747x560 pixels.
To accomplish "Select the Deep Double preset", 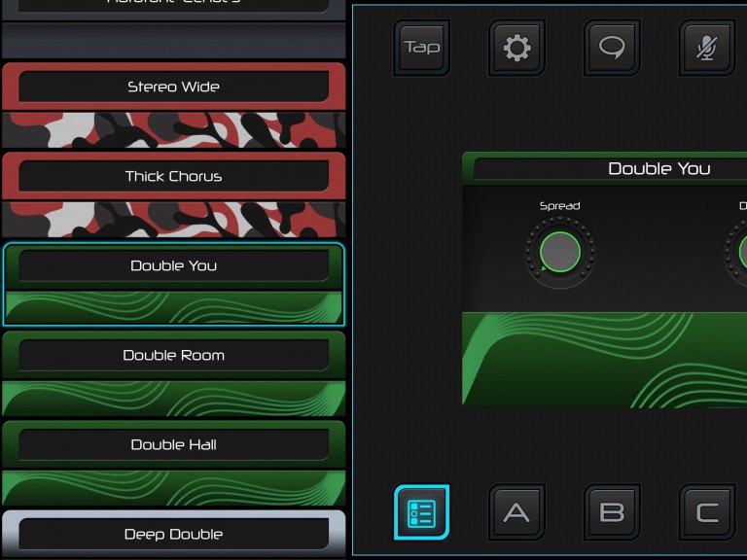I will pyautogui.click(x=173, y=534).
